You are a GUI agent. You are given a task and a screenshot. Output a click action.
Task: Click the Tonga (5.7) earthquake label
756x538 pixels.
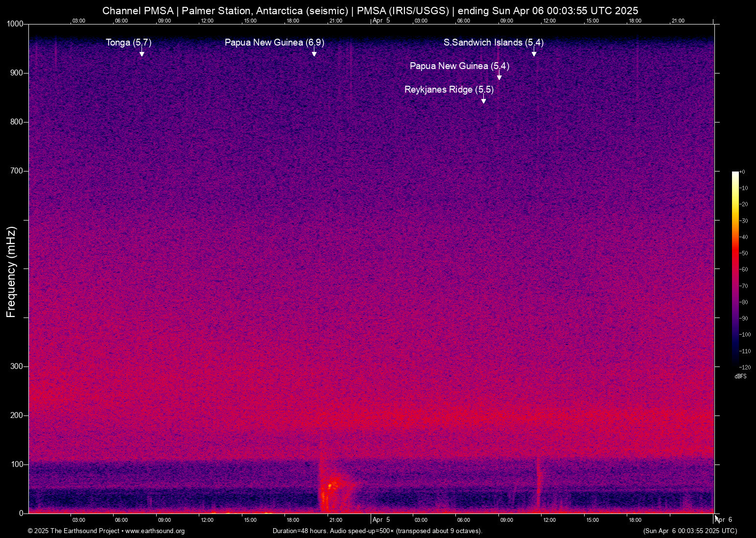click(128, 43)
